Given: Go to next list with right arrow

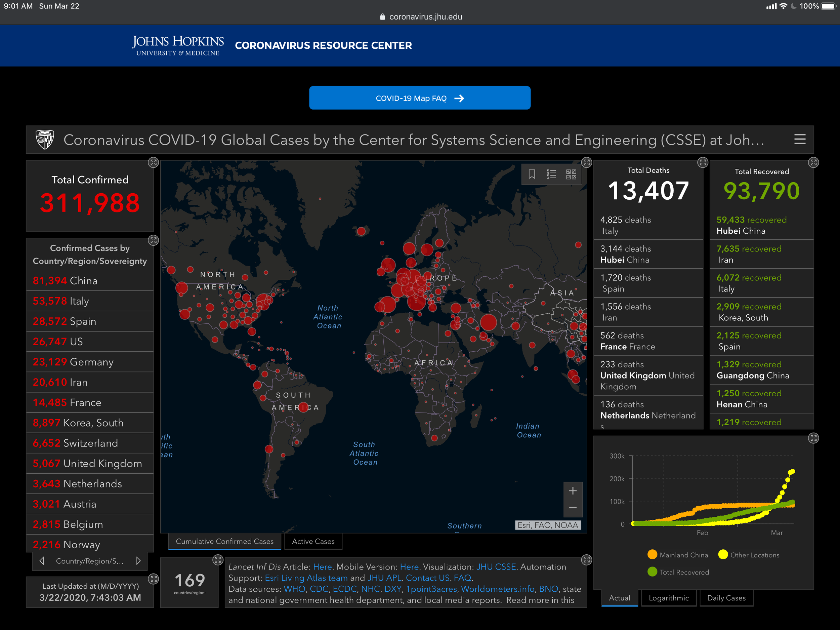Looking at the screenshot, I should click(138, 561).
